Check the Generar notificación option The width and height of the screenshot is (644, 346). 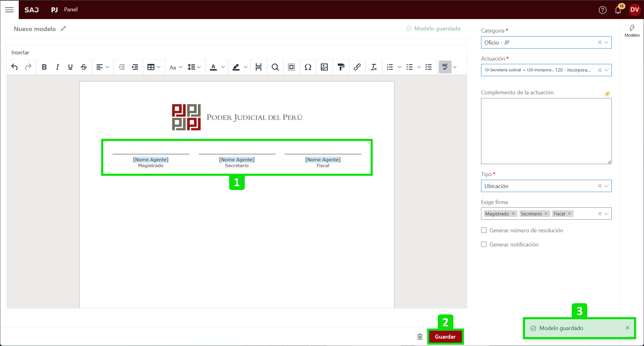click(484, 245)
